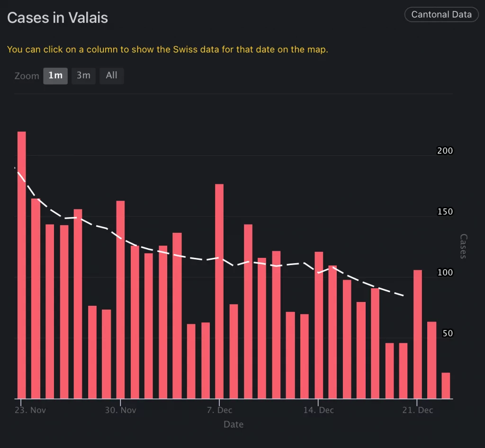This screenshot has width=485, height=448.
Task: Select the 1 December cases column
Action: point(135,322)
